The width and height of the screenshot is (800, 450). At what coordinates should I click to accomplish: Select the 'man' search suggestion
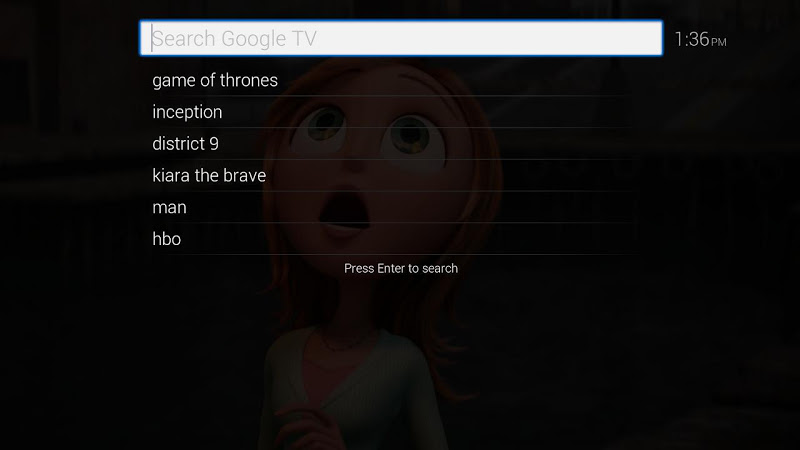coord(393,207)
